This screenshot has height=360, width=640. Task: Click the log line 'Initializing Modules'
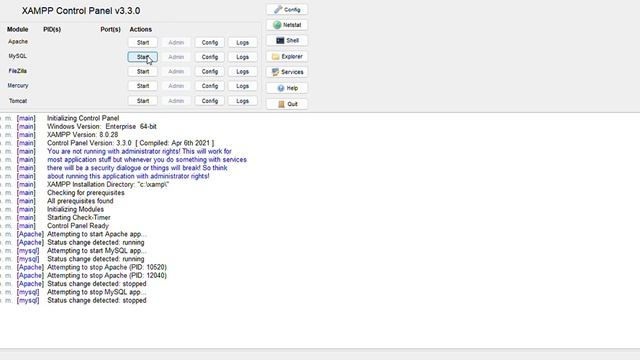(76, 209)
